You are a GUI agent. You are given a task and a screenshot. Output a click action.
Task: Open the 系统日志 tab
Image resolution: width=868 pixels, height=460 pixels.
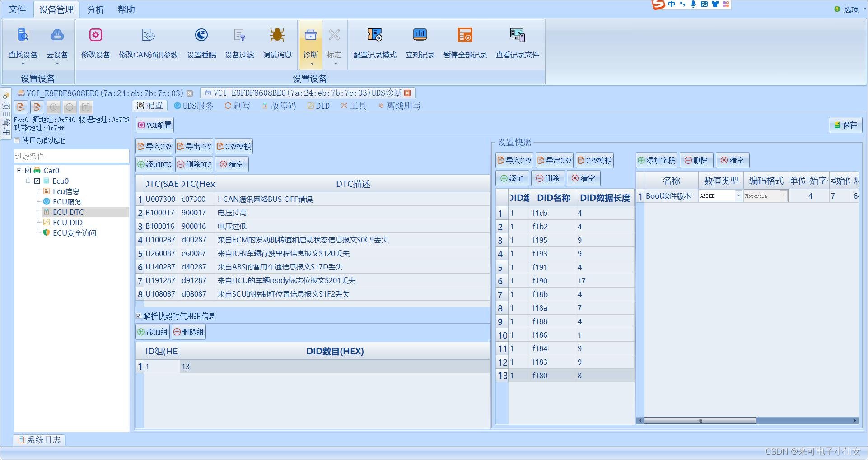click(39, 440)
